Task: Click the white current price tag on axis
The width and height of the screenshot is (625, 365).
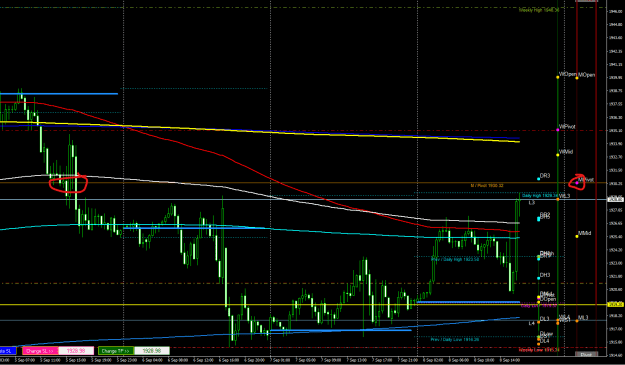Action: pos(615,199)
